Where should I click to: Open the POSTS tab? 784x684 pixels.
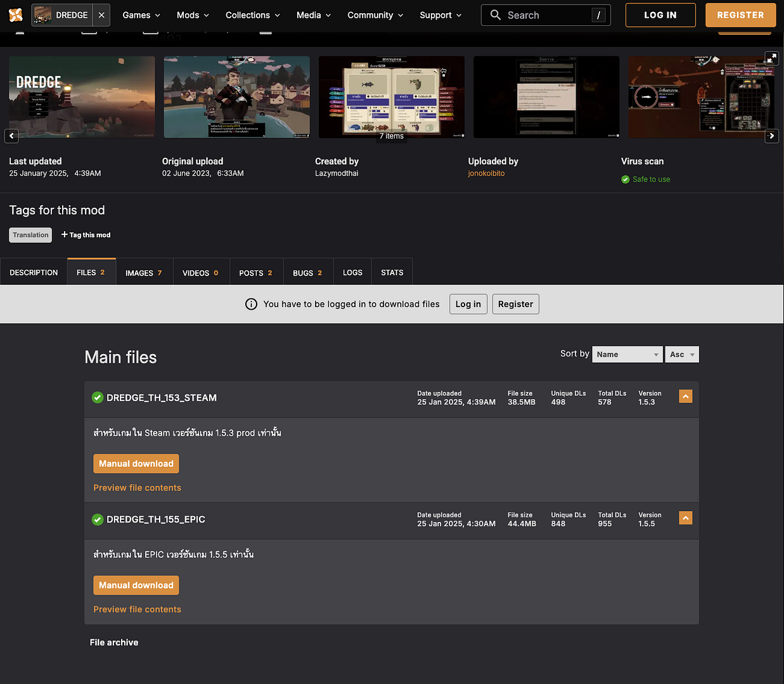click(x=256, y=273)
